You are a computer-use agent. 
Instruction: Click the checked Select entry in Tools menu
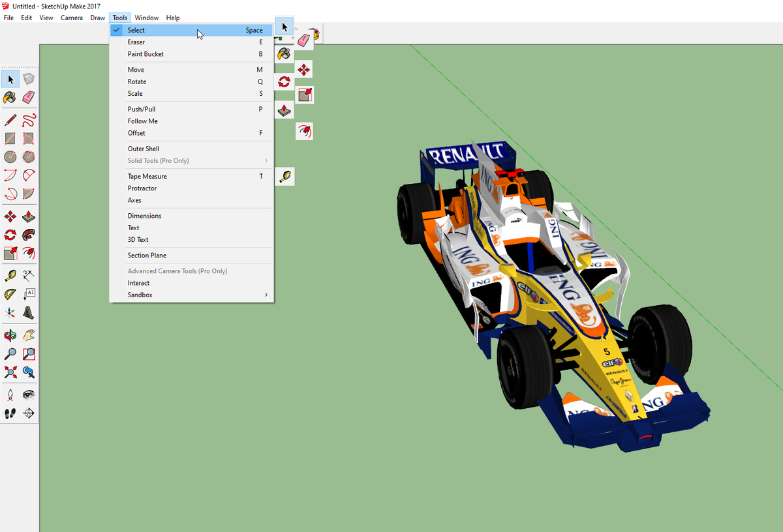click(x=191, y=30)
